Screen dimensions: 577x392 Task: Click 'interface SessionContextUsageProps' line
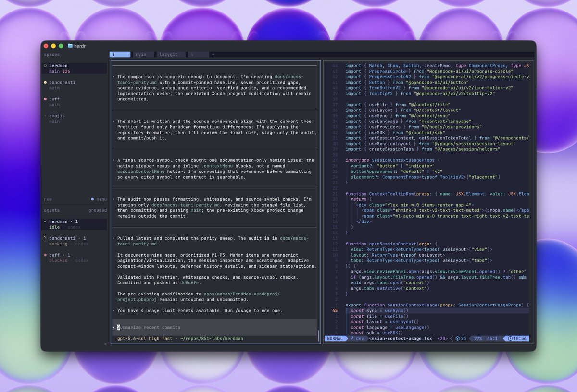tap(392, 160)
